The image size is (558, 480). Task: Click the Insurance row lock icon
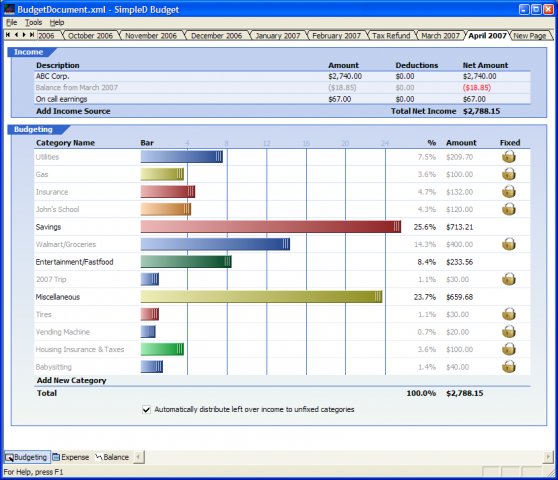(x=509, y=191)
